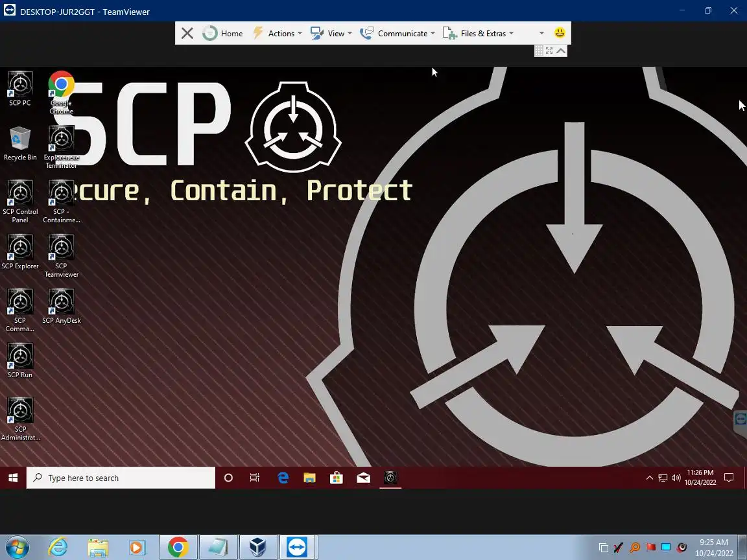Open remote notification center icon
Viewport: 747px width, 560px height.
[x=728, y=478]
